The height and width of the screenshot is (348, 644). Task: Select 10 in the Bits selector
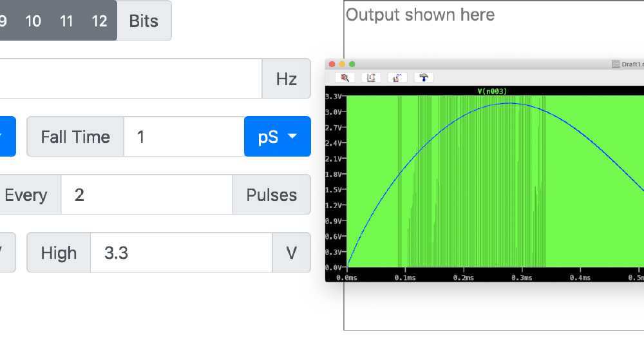pyautogui.click(x=33, y=21)
